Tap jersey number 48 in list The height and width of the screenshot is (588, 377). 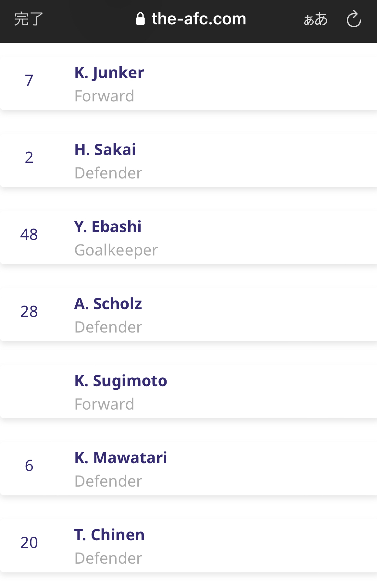(29, 234)
